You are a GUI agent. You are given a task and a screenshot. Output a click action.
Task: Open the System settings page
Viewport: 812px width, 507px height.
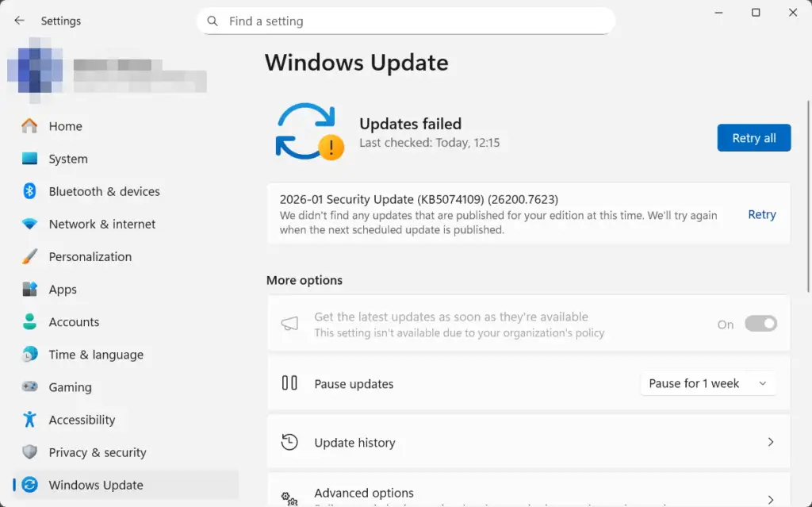(68, 159)
